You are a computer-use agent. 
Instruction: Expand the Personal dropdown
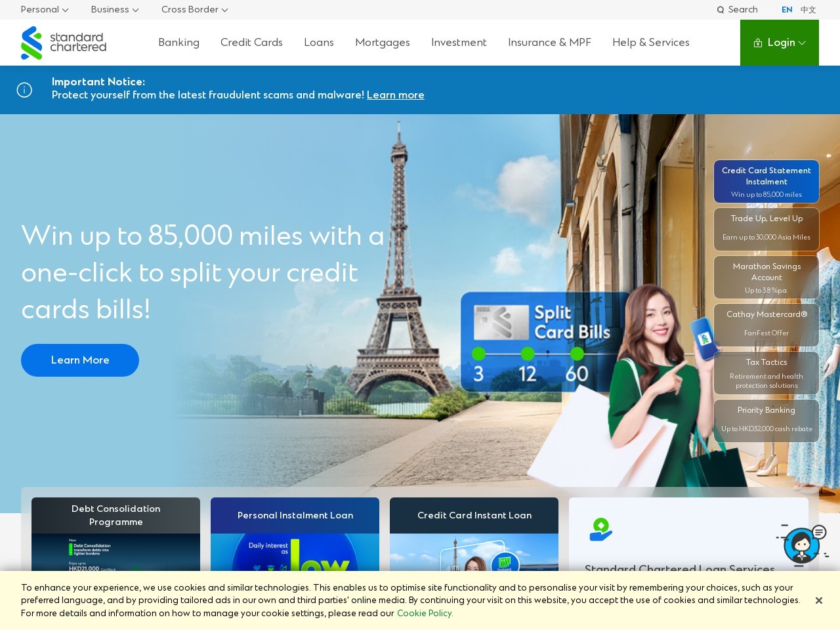(x=45, y=10)
